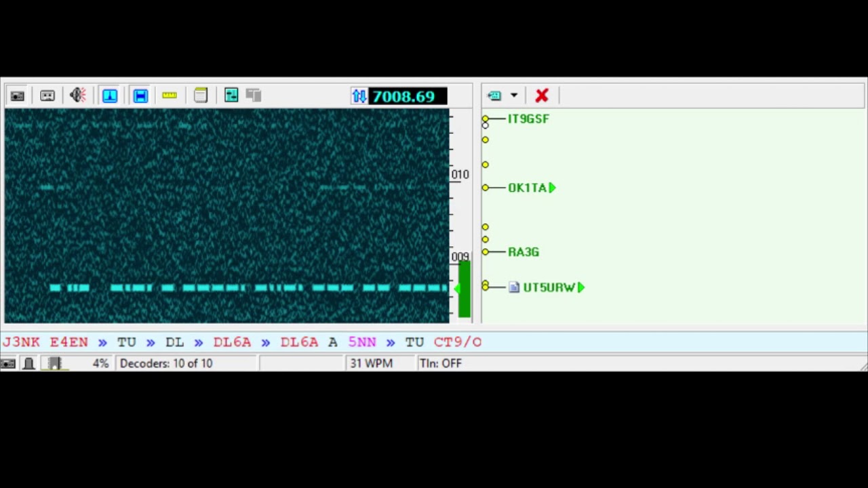Click the 31 WPM speed readout
This screenshot has width=868, height=488.
pyautogui.click(x=371, y=364)
